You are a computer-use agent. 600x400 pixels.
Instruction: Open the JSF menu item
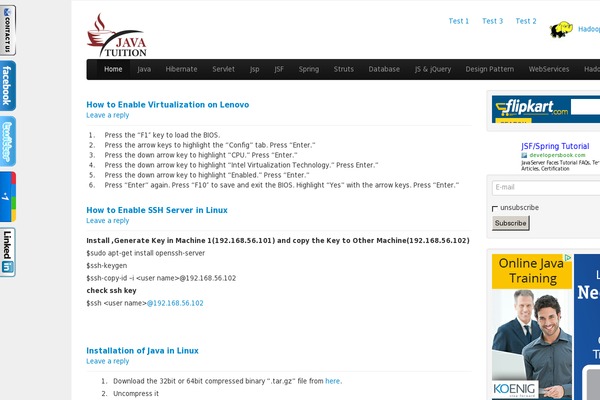point(279,69)
